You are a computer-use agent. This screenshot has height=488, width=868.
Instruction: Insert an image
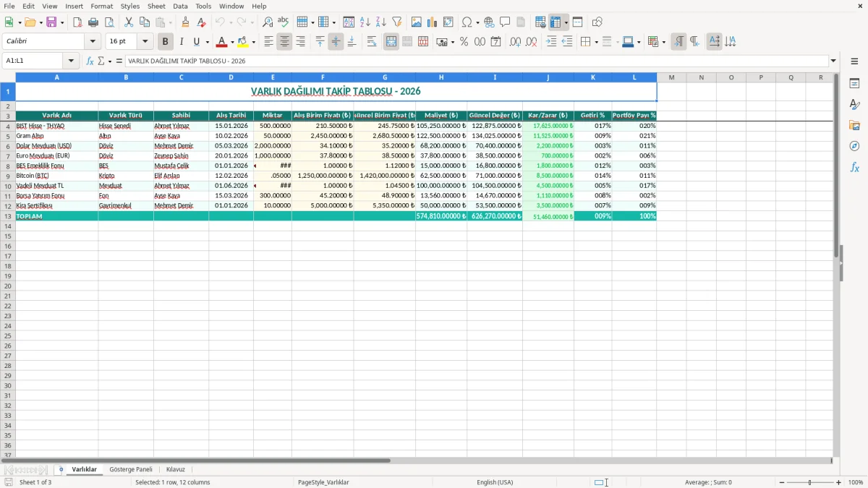coord(417,22)
